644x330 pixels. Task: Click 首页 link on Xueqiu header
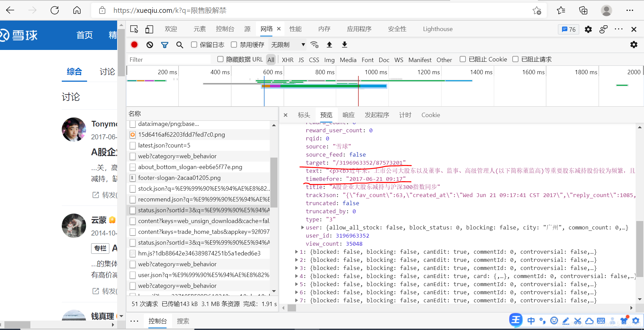[x=84, y=35]
